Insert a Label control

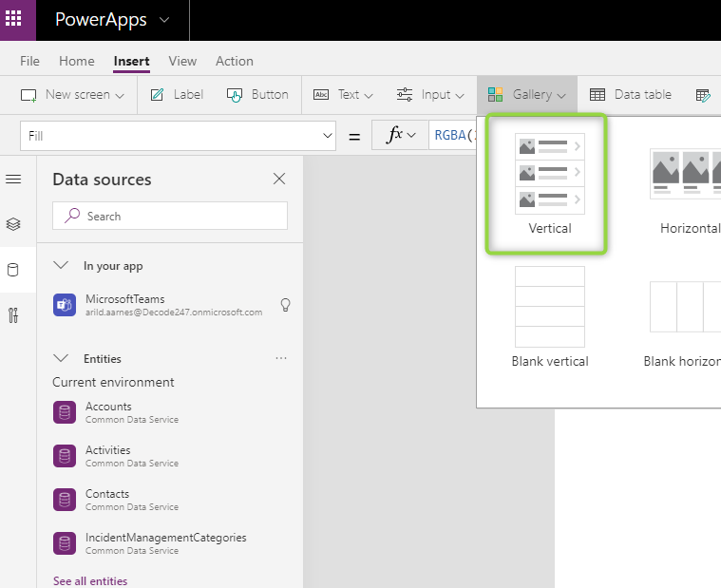click(x=177, y=95)
